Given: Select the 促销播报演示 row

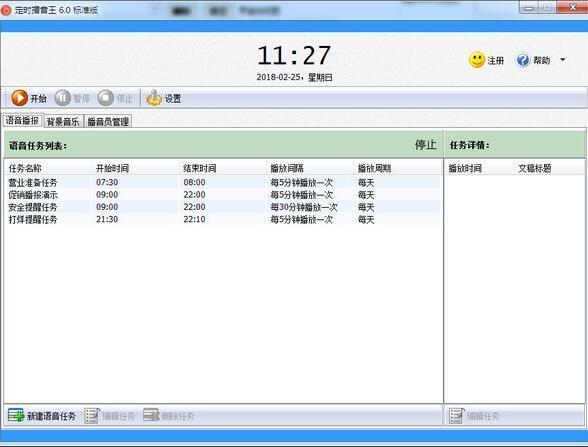Looking at the screenshot, I should click(223, 195).
